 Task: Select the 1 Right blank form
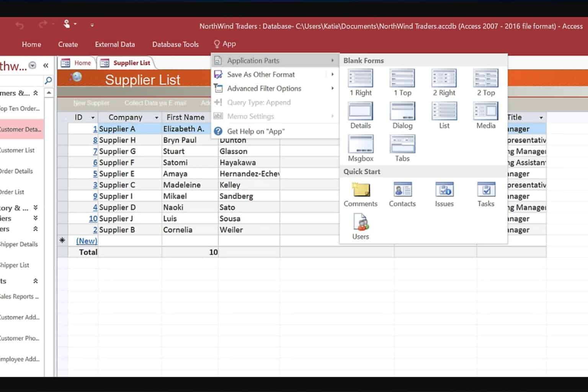[x=360, y=83]
